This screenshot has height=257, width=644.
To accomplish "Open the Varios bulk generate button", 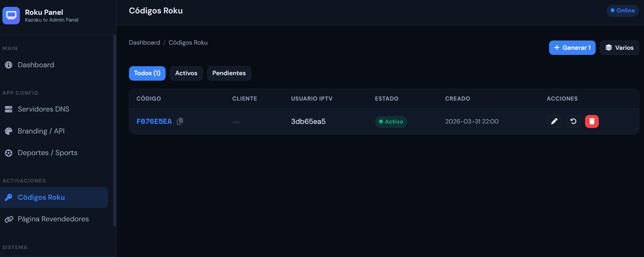I will click(x=619, y=48).
